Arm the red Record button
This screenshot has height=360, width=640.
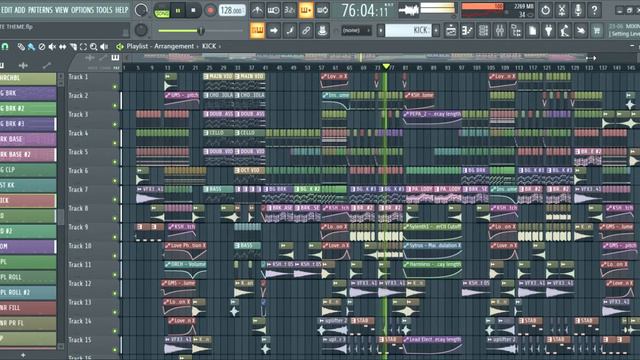[210, 11]
